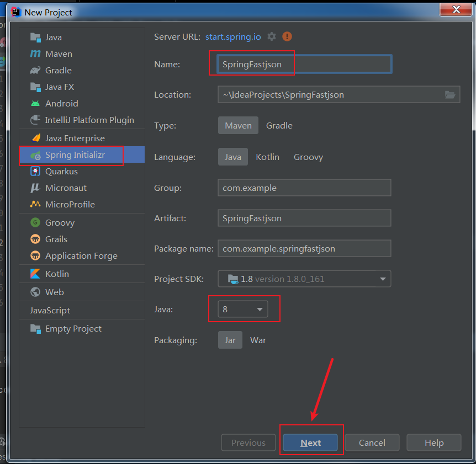This screenshot has height=464, width=476.
Task: Click the Package name field
Action: (x=304, y=248)
